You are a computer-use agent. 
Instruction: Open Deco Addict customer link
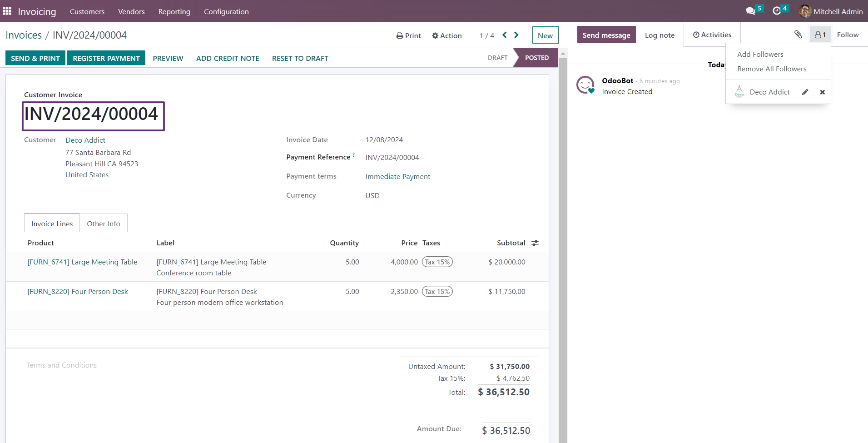(x=85, y=140)
